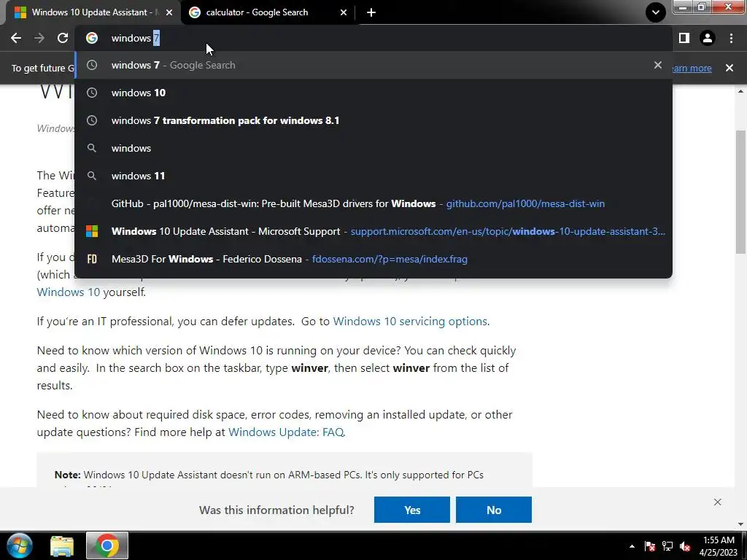Close the calculator Google Search tab
This screenshot has height=560, width=747.
pos(344,12)
